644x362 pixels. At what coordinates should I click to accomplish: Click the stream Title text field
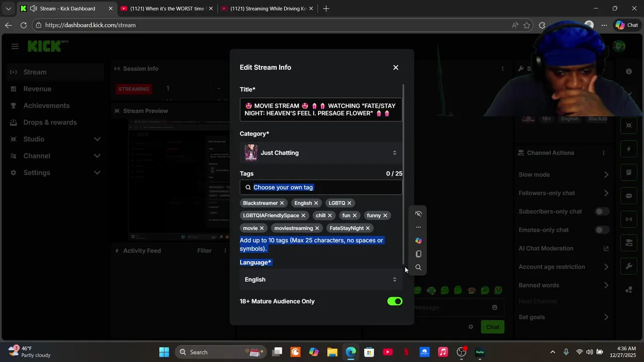[x=321, y=110]
